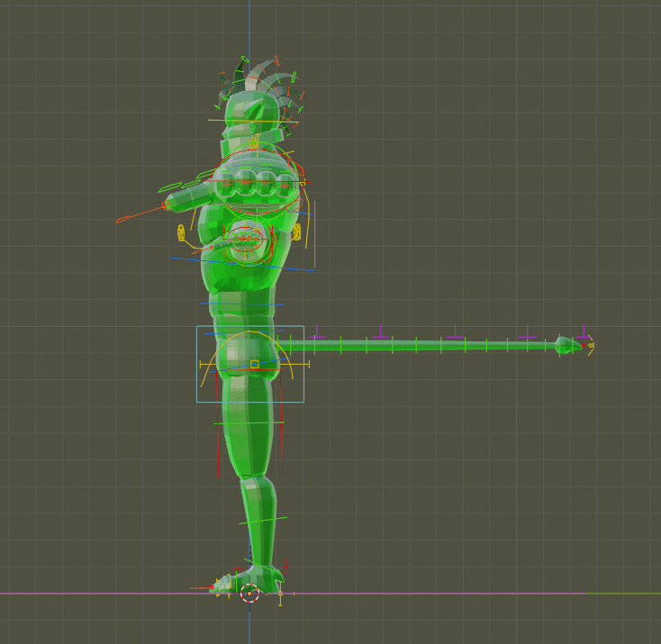Select the yellow horizontal head control line
This screenshot has width=661, height=644.
coord(252,121)
